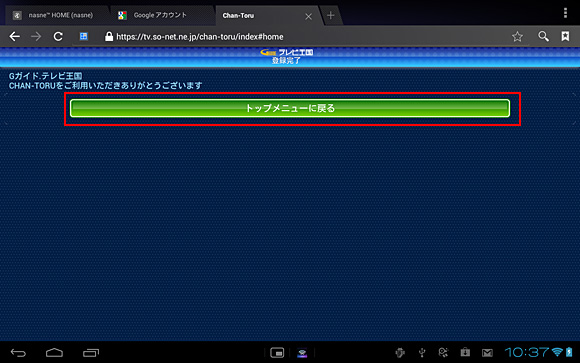
Task: Tap the Wi-Fi status icon
Action: (x=557, y=352)
